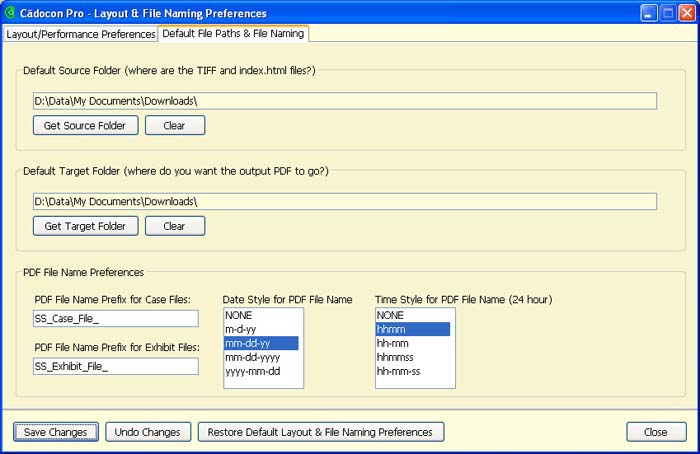Choose m-d-yy date style
The image size is (700, 454).
coord(243,329)
